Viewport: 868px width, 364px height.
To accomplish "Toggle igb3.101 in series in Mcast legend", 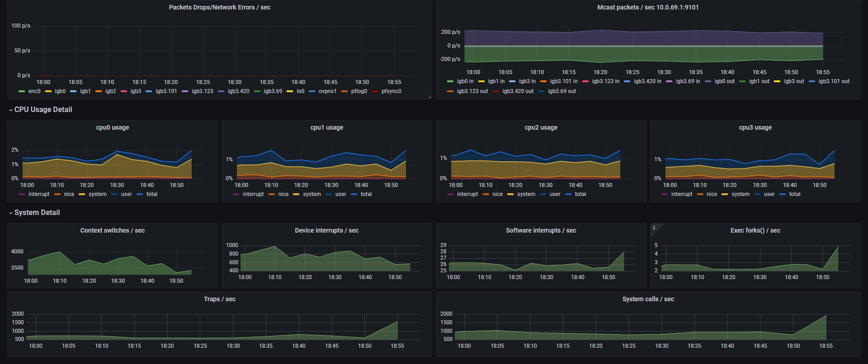I will [x=564, y=81].
